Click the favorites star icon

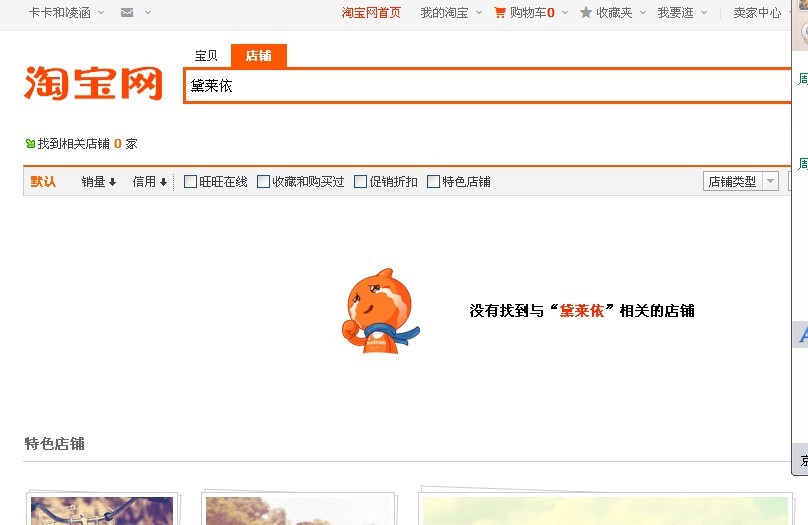click(x=585, y=12)
